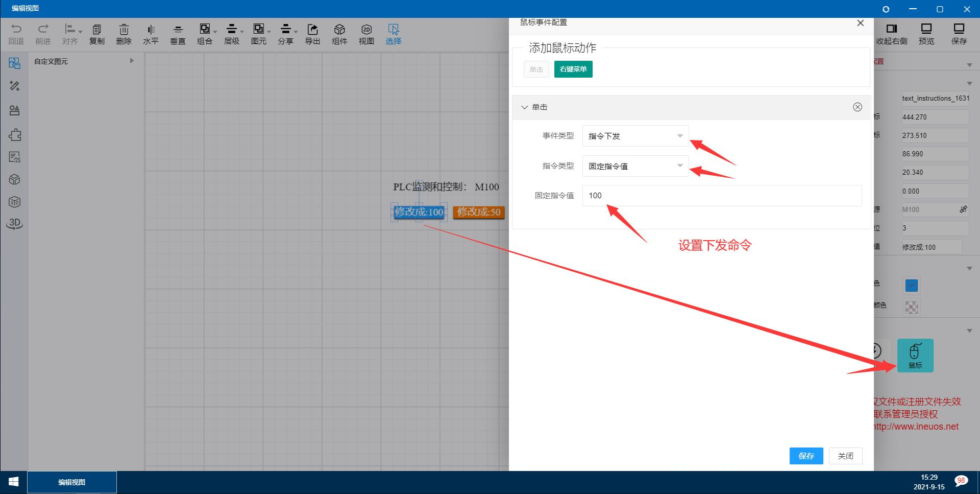
Task: Select the orange 修改成:50 canvas button
Action: [x=479, y=212]
